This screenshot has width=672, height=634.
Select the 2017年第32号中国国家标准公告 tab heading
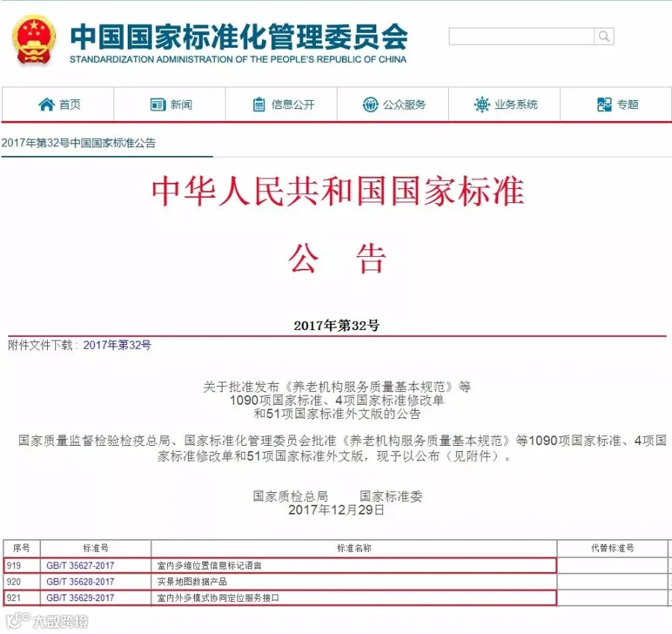click(78, 143)
